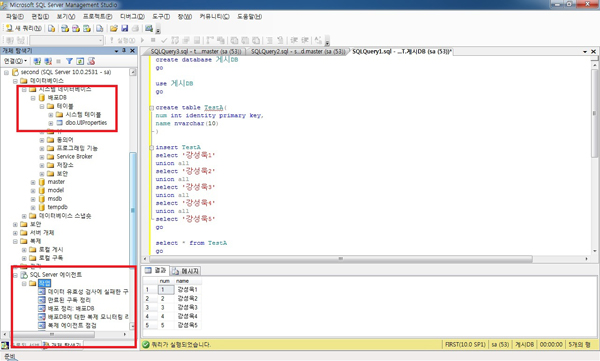Collapse the create table TestA code block
Screen dimensions: 600x361
152,108
